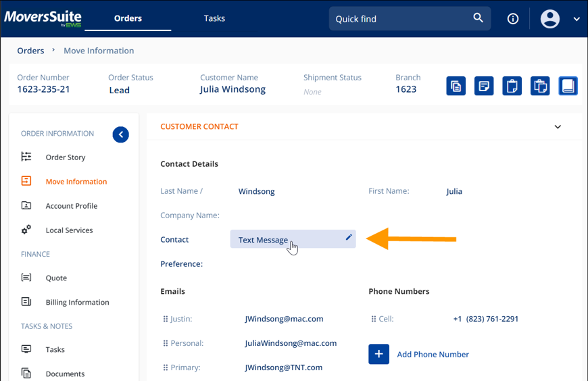Open Tasks under Tasks & Notes
The height and width of the screenshot is (381, 588).
pos(55,349)
